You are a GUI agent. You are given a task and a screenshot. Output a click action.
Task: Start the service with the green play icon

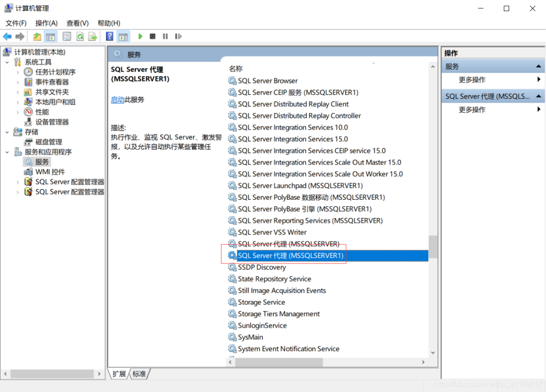pyautogui.click(x=140, y=36)
